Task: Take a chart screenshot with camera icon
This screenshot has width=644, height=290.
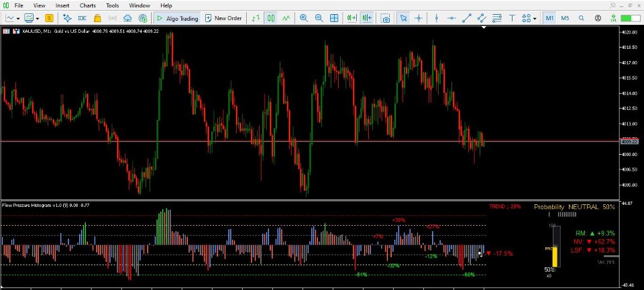Action: 385,19
